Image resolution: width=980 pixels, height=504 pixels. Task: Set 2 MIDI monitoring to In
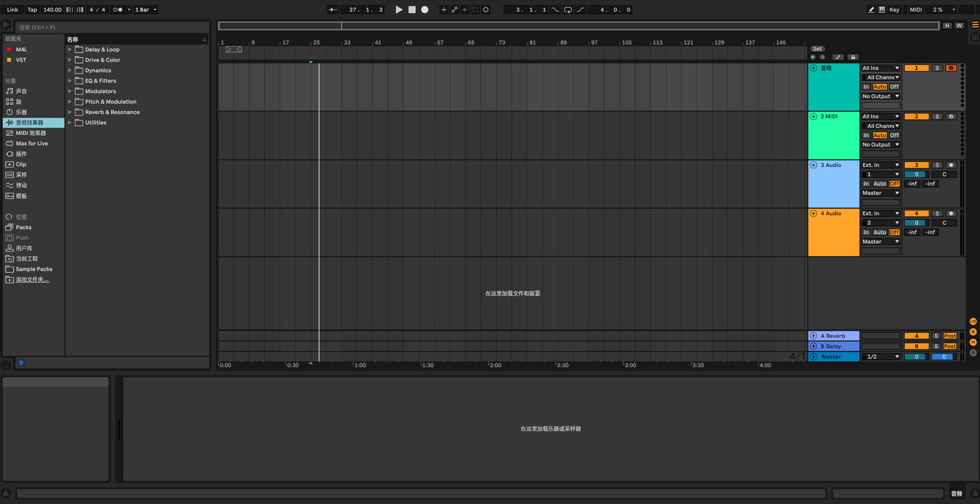tap(866, 135)
